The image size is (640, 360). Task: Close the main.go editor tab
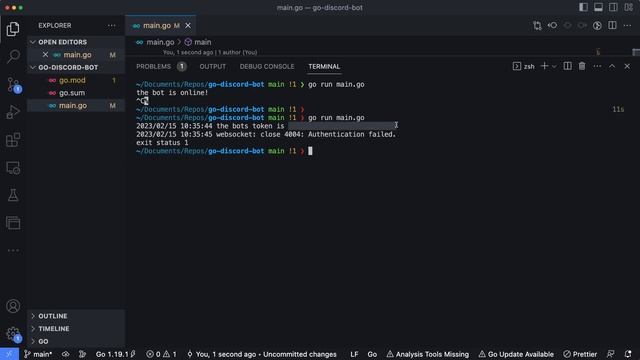pos(188,25)
